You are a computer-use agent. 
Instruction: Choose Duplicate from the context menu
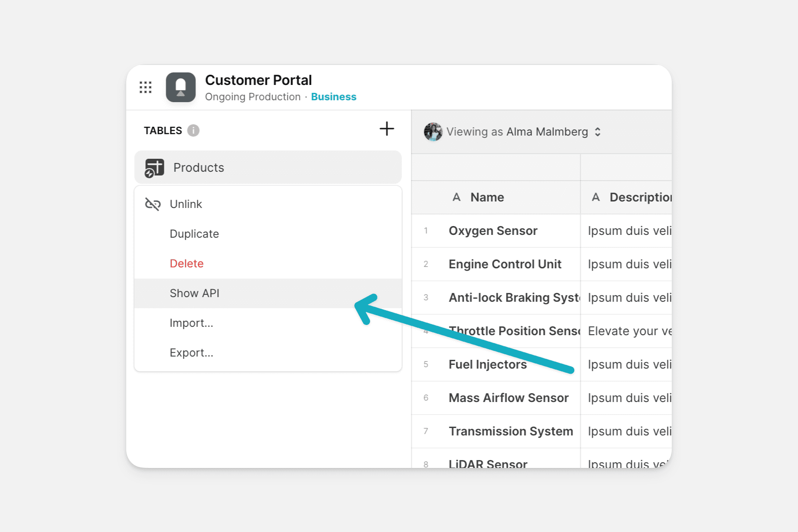coord(194,234)
